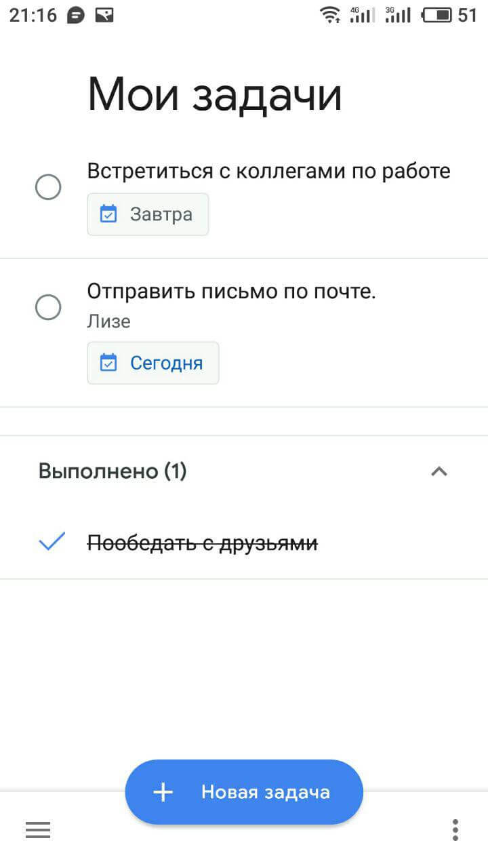
Task: Open the hamburger menu at bottom left
Action: coord(38,829)
